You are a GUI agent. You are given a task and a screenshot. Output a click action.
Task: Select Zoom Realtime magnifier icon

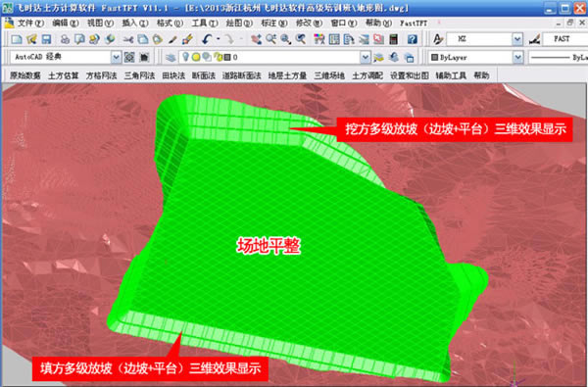pos(270,39)
